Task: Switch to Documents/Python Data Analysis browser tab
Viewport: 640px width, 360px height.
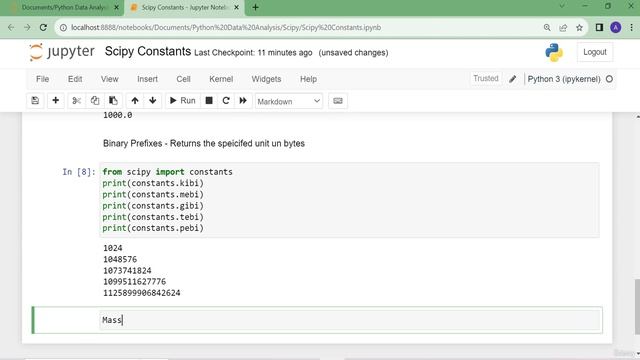Action: point(63,7)
